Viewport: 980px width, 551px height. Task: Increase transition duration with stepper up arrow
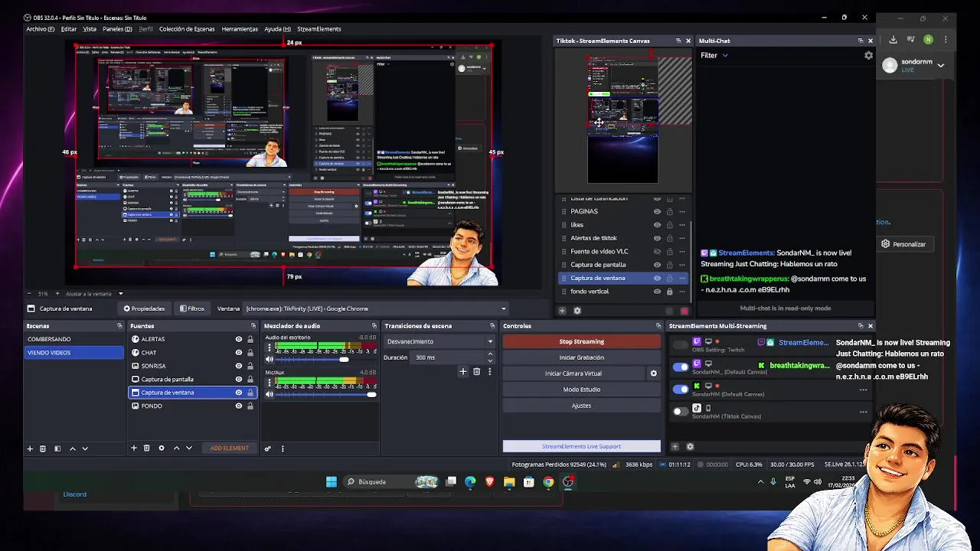click(x=490, y=354)
